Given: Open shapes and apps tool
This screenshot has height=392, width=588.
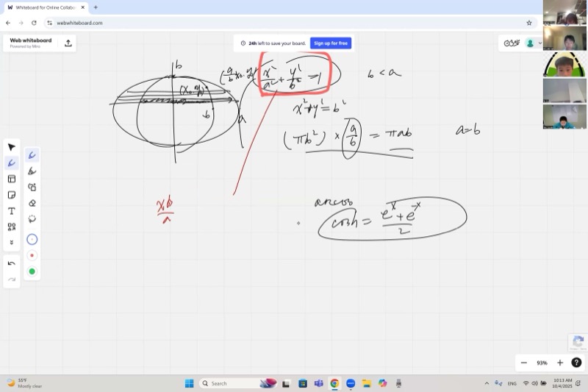Looking at the screenshot, I should coord(12,227).
